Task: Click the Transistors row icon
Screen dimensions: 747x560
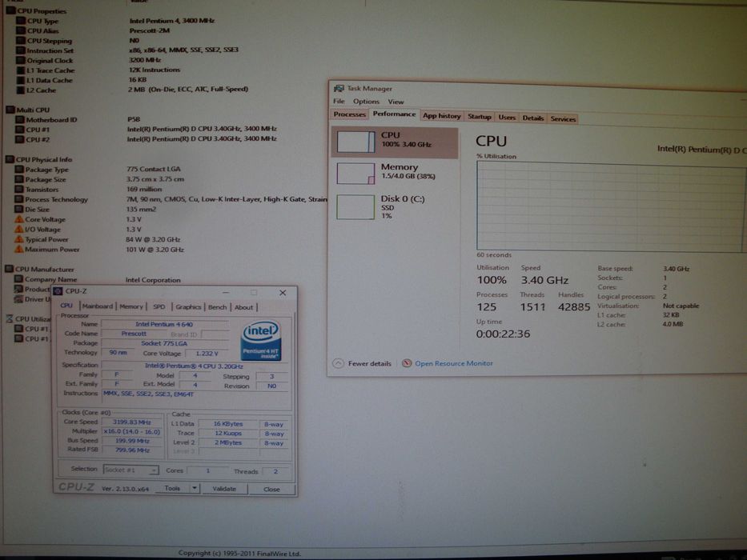Action: click(x=19, y=189)
